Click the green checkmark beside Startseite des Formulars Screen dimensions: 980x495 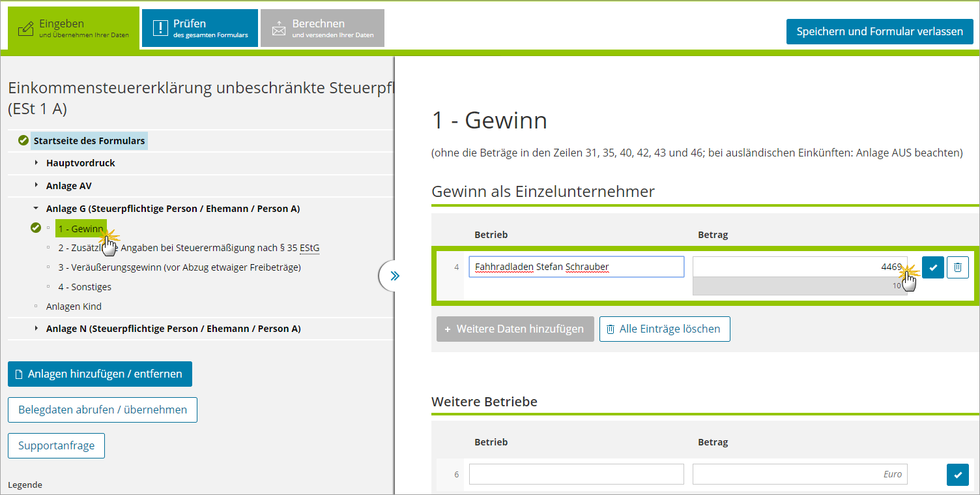pos(23,140)
